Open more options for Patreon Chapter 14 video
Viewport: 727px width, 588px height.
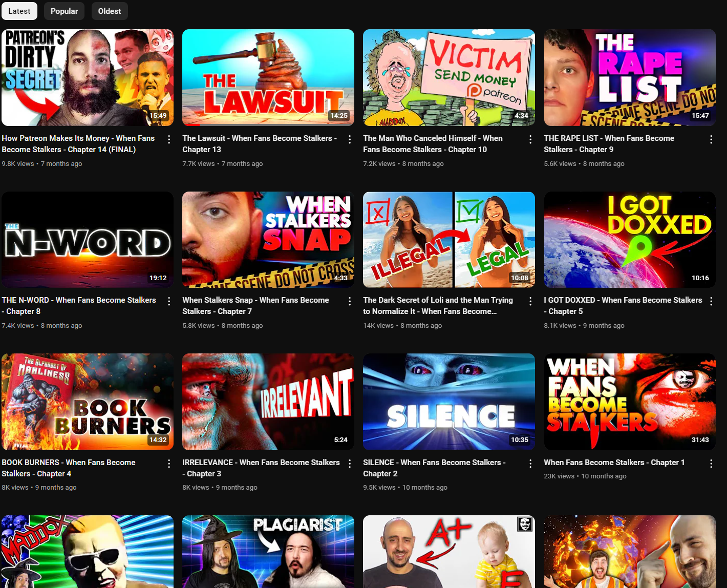coord(169,139)
